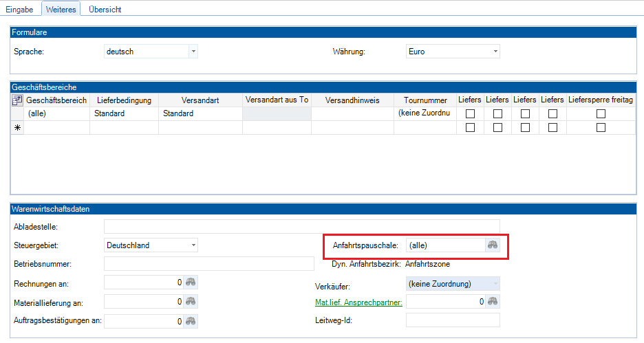Open lookup for Auftragsbestätigungen an
This screenshot has height=343, width=644.
click(191, 320)
